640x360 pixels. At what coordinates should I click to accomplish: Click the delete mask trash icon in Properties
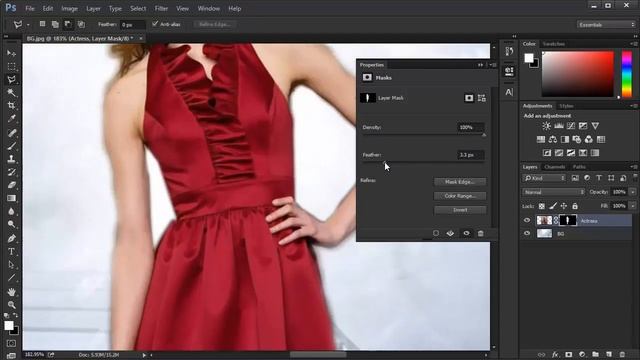click(480, 233)
